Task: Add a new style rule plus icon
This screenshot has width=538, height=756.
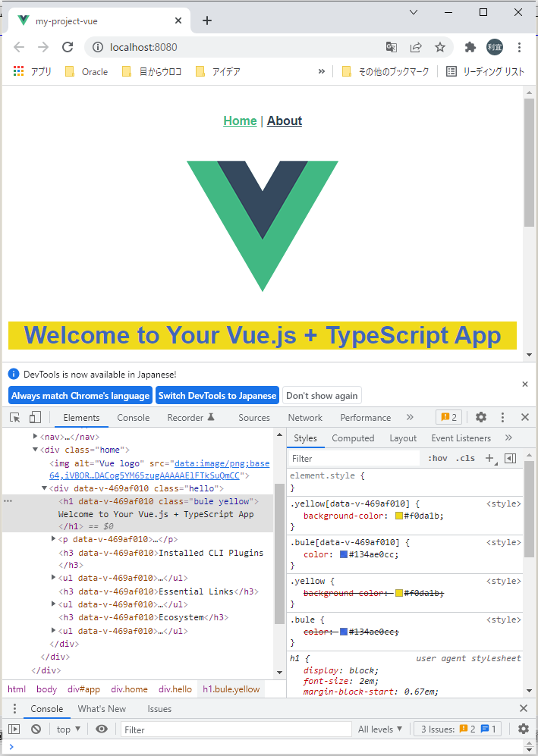Action: pyautogui.click(x=490, y=458)
